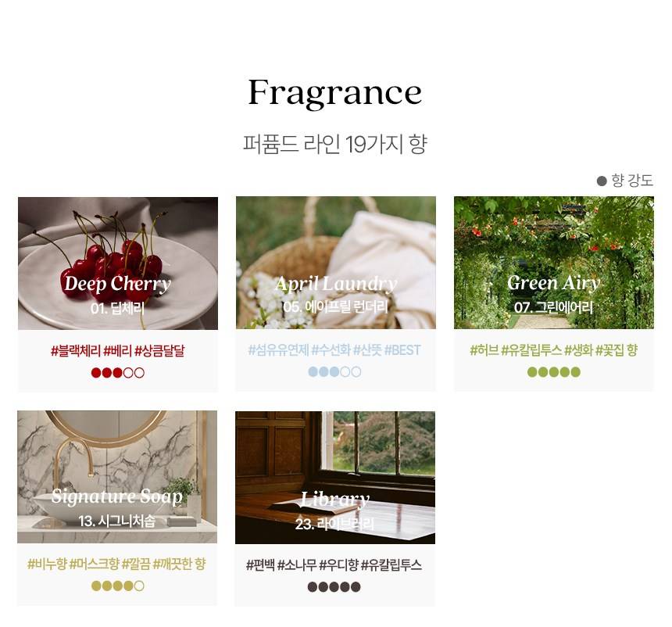Open the Deep Cherry fragrance image
Viewport: 672px width, 627px height.
118,263
